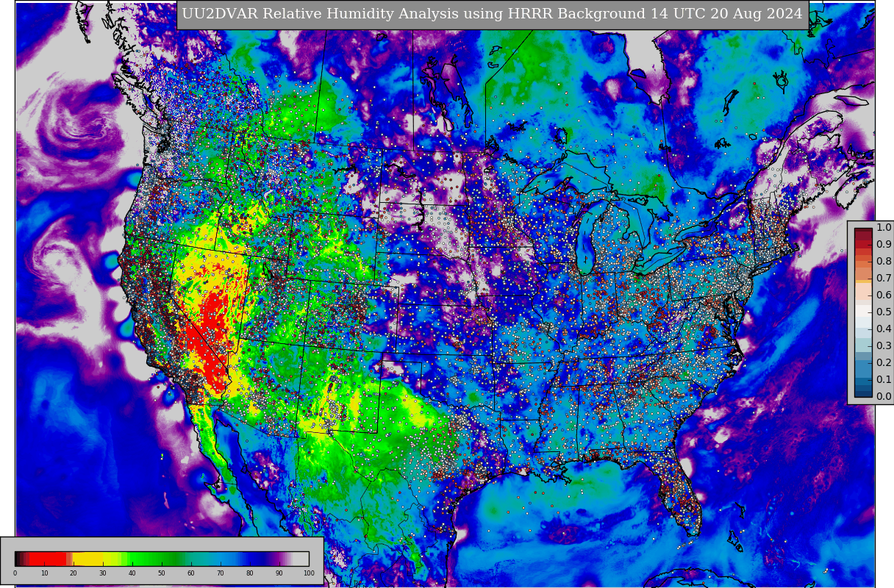Click the '40' tick label on humidity colorbar
Image resolution: width=894 pixels, height=588 pixels.
point(132,573)
